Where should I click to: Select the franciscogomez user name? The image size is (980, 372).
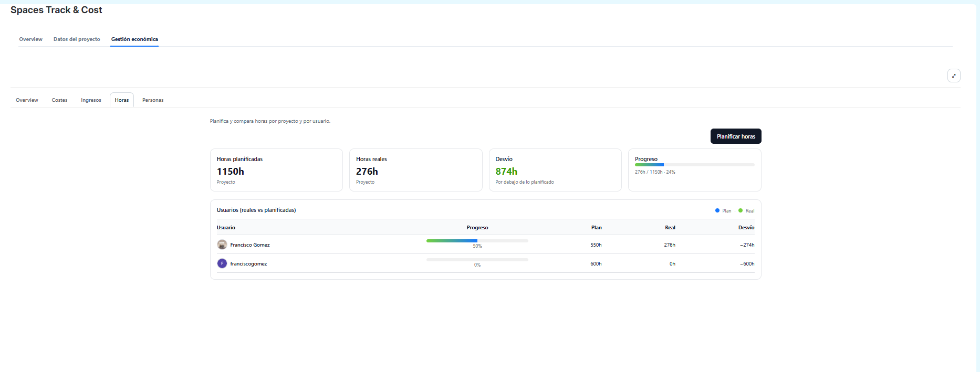tap(248, 264)
